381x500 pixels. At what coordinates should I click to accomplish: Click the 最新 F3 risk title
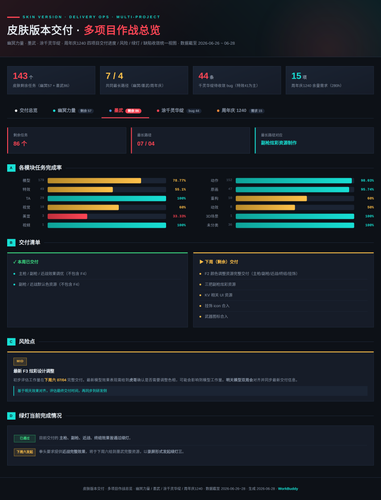click(34, 371)
